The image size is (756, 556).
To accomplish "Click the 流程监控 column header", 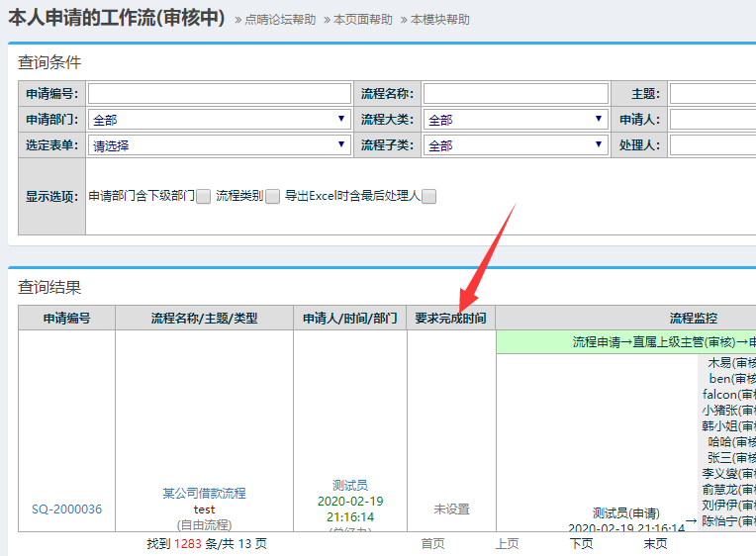I will click(693, 319).
